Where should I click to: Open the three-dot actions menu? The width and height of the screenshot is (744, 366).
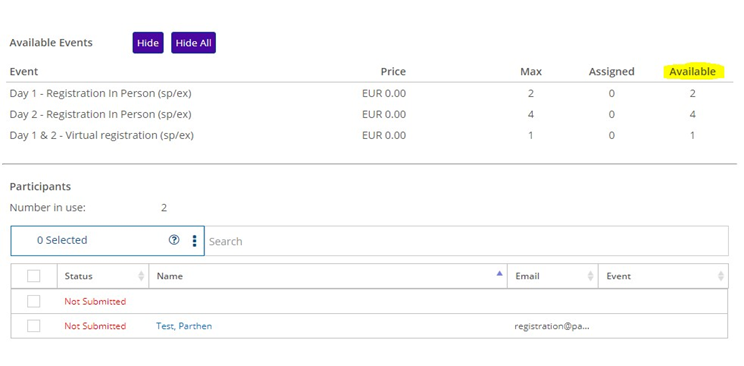(x=194, y=241)
